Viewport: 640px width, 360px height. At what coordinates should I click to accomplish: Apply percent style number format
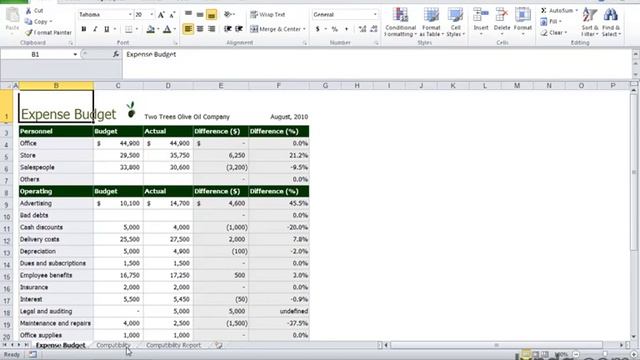point(335,29)
